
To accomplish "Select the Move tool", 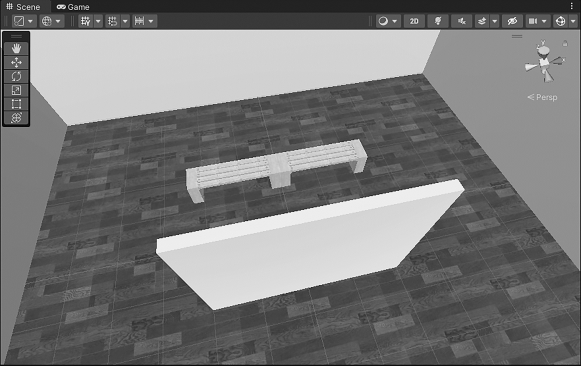I will (x=16, y=63).
